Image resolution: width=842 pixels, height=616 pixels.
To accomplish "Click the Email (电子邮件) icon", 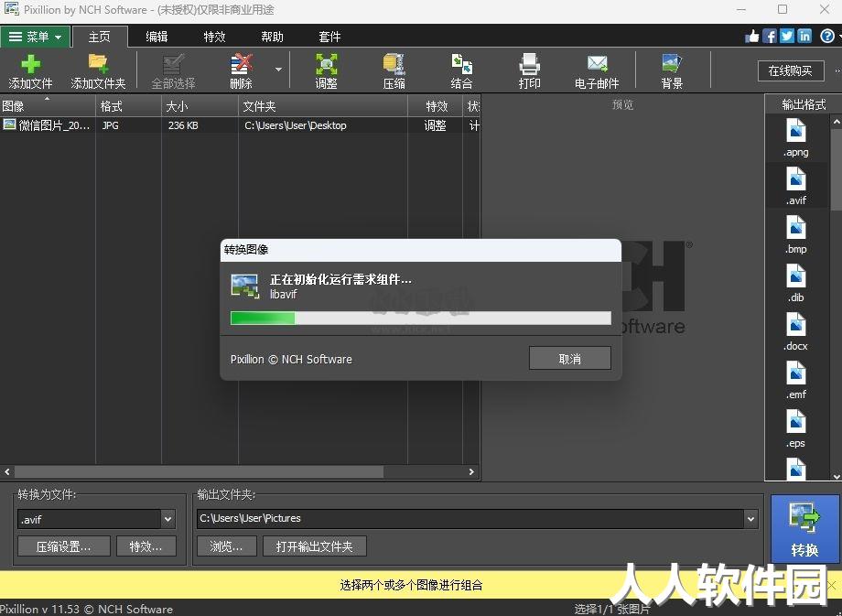I will point(597,71).
